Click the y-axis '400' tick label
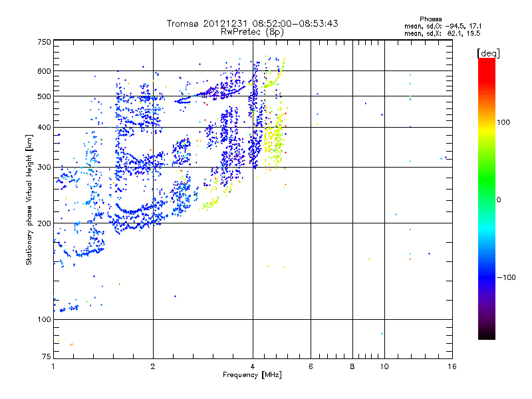 coord(44,128)
